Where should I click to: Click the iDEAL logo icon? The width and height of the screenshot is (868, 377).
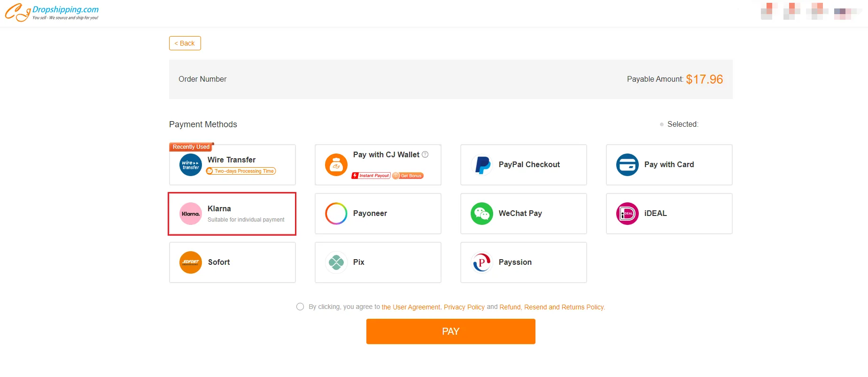(x=628, y=214)
